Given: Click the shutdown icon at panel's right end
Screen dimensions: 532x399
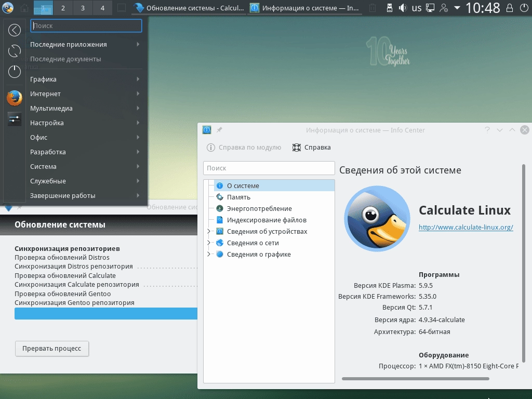Looking at the screenshot, I should (524, 7).
